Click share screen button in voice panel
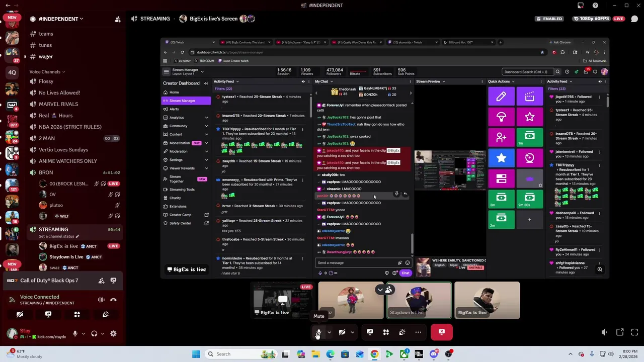The height and width of the screenshot is (362, 644). tap(48, 314)
